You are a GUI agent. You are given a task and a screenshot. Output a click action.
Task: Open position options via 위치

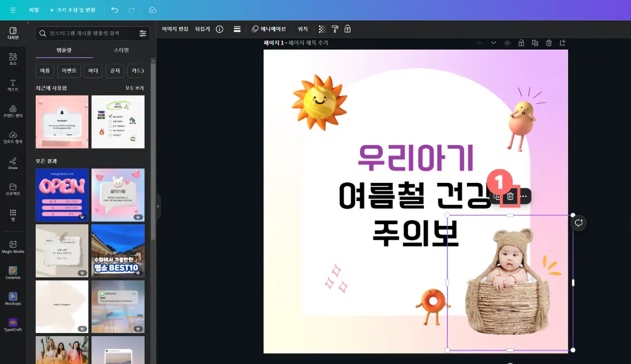click(x=302, y=29)
